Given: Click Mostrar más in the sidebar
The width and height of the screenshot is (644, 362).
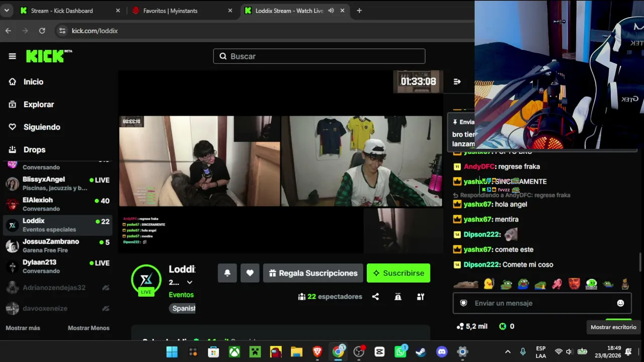Looking at the screenshot, I should (x=23, y=328).
